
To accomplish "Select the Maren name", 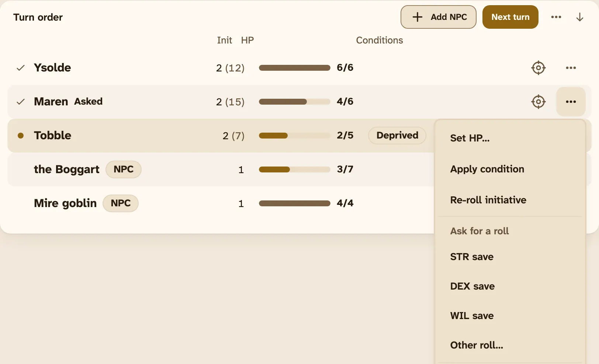I will pos(51,102).
